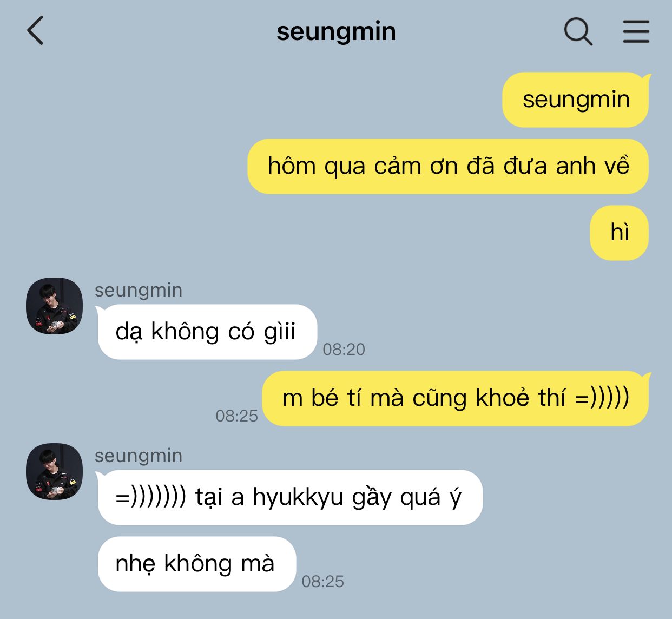The height and width of the screenshot is (619, 672).
Task: Select the 'm bé tí mà cũng khoẻ thí' bubble
Action: click(456, 399)
